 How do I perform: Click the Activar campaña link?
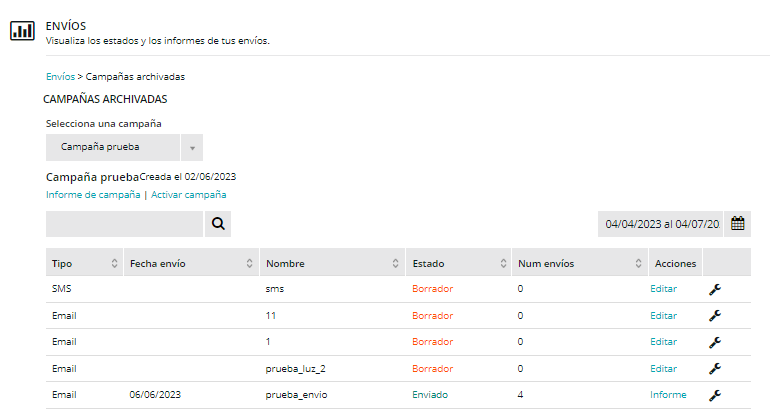[x=188, y=195]
